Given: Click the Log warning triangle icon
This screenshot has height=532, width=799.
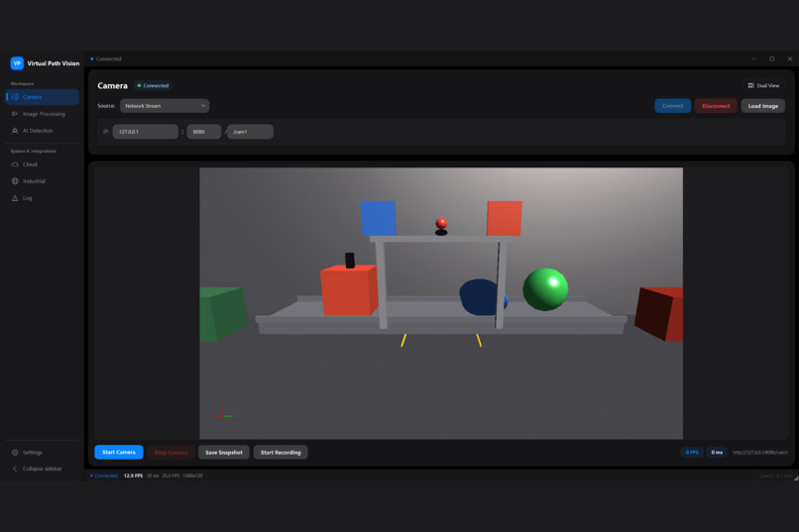Looking at the screenshot, I should (15, 198).
